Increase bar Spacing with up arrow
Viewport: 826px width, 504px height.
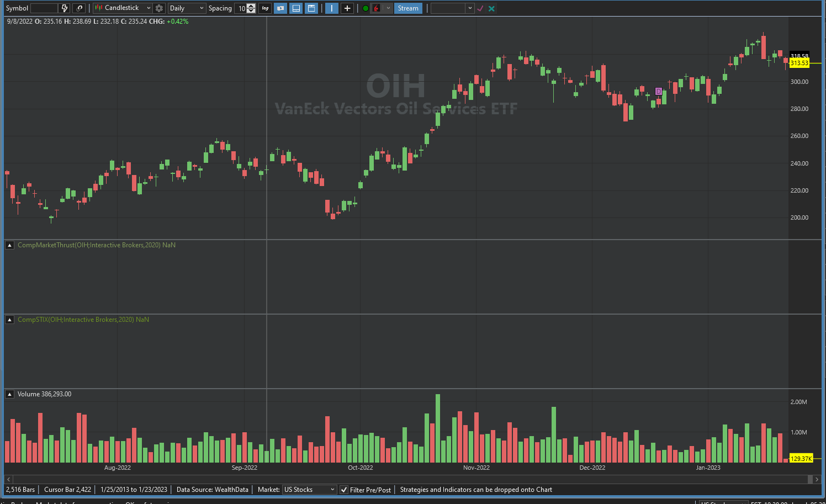251,6
